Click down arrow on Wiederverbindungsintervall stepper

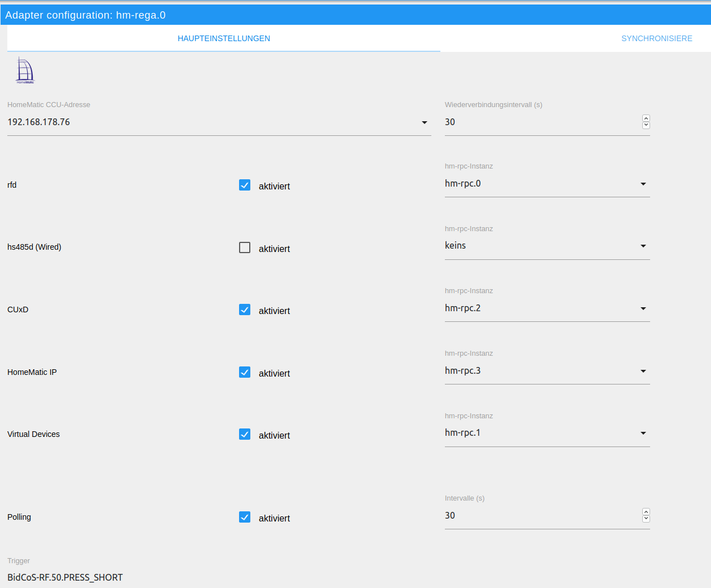click(x=646, y=125)
